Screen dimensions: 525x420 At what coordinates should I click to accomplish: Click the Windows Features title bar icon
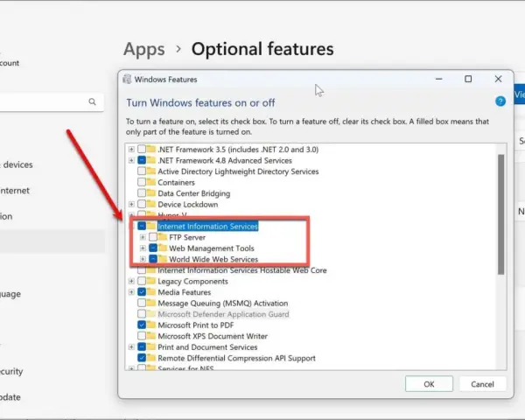[127, 80]
